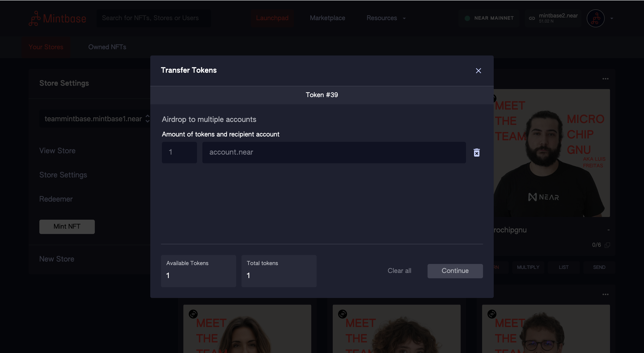Open the Launchpad page
The width and height of the screenshot is (644, 353).
pos(272,18)
